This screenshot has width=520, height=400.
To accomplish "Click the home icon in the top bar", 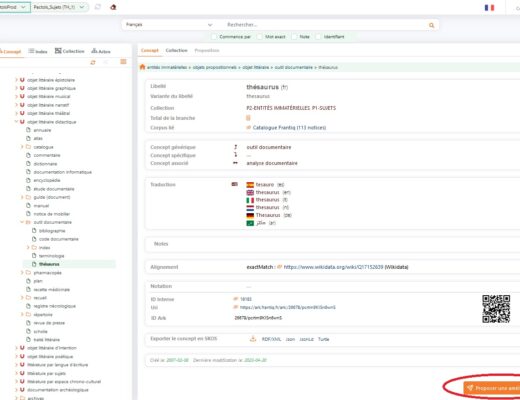I will (113, 7).
